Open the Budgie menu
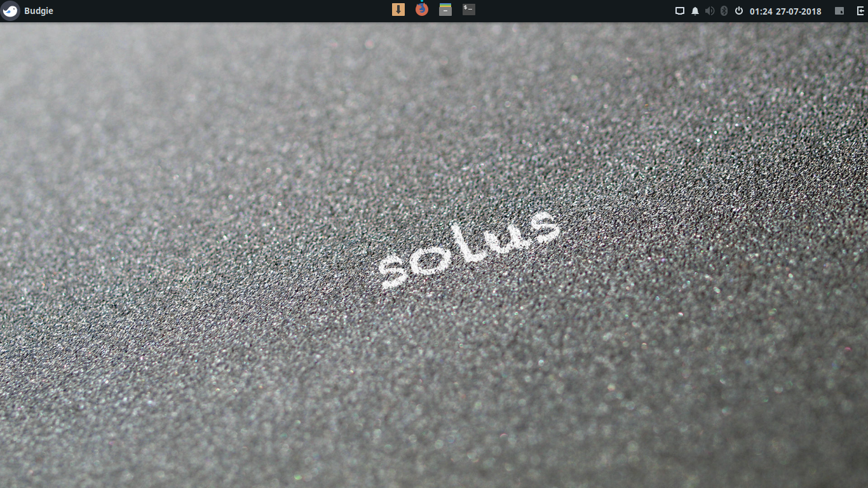The height and width of the screenshot is (488, 868). point(28,11)
